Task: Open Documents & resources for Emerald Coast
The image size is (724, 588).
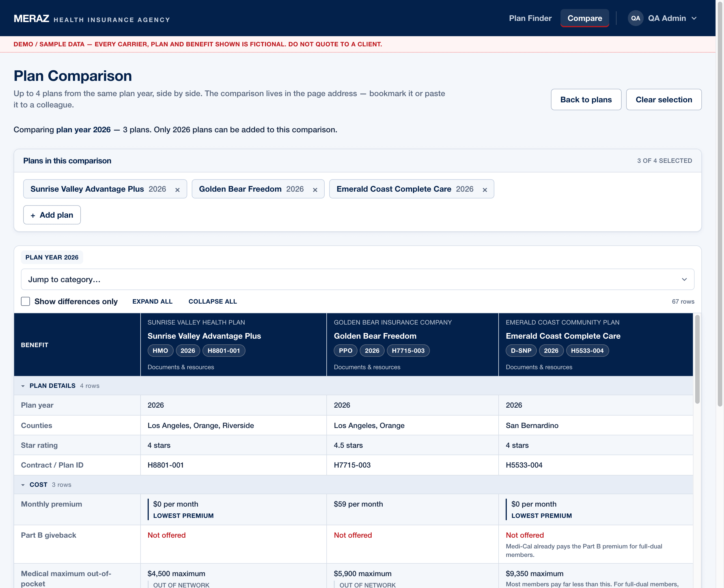Action: point(539,367)
